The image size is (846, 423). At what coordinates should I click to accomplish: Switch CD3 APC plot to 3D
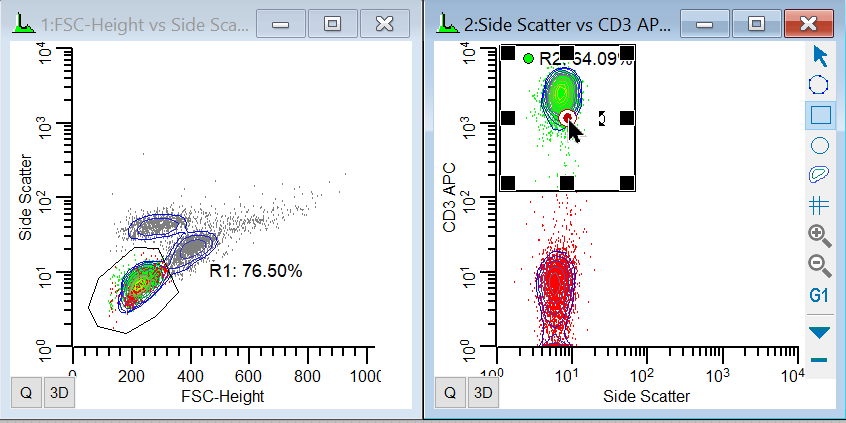[x=484, y=394]
